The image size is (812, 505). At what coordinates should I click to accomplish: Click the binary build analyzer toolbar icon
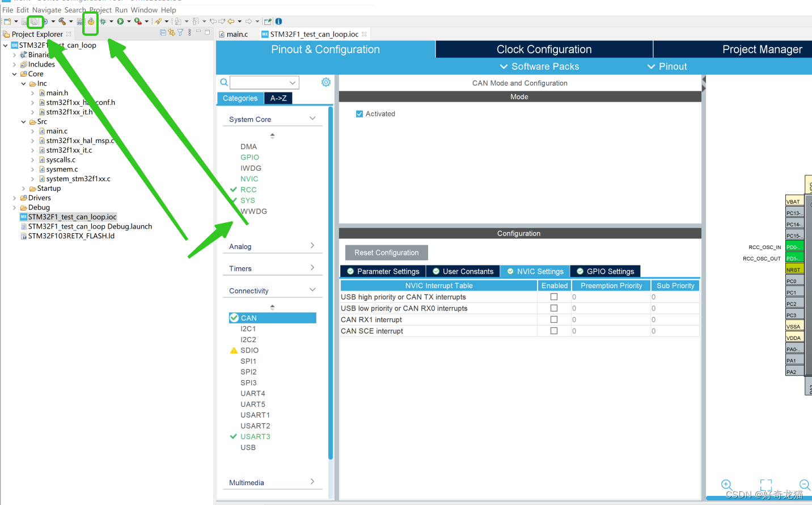80,22
